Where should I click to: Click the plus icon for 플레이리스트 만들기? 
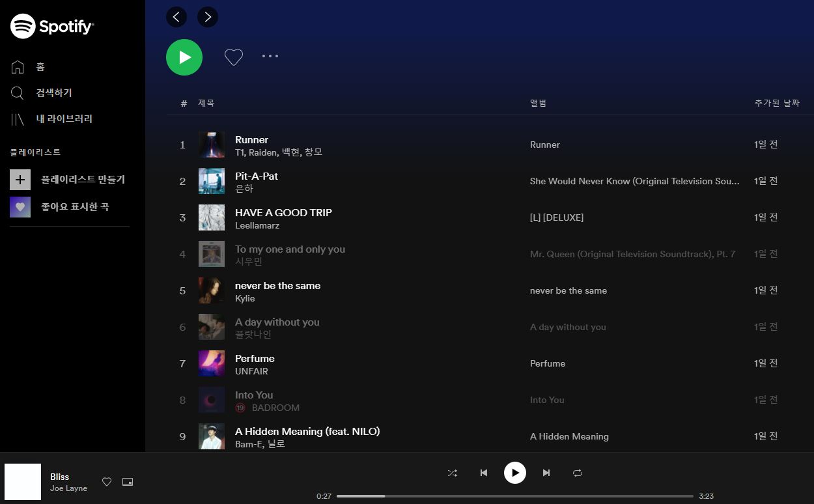coord(20,179)
